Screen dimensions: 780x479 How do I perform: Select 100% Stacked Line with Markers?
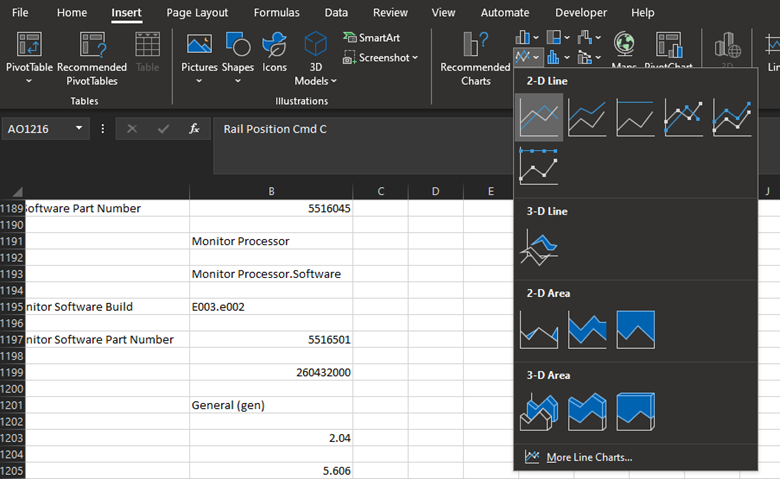[x=540, y=166]
